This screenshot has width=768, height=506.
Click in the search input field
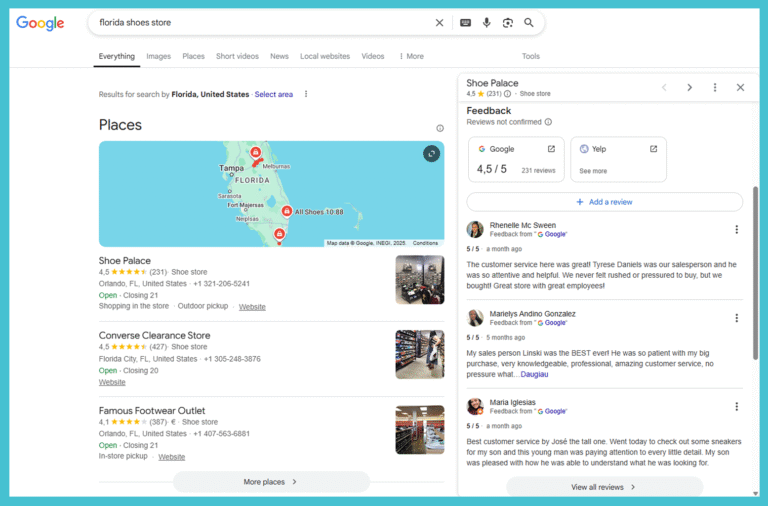[262, 23]
